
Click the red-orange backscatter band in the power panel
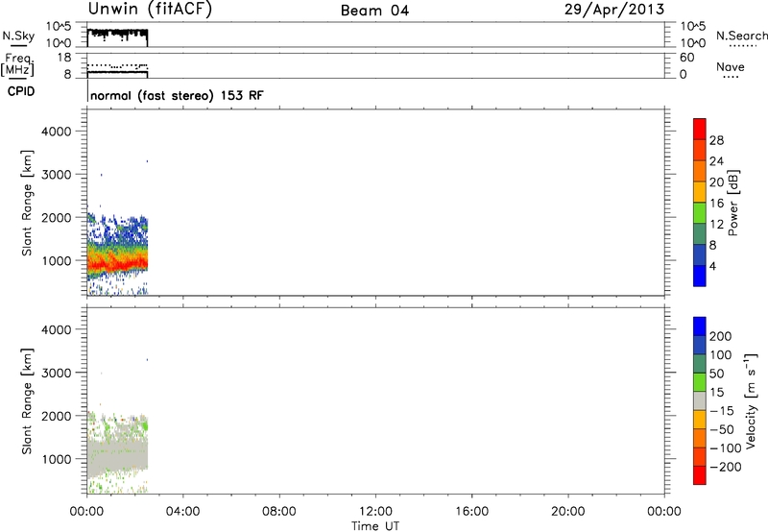click(117, 264)
